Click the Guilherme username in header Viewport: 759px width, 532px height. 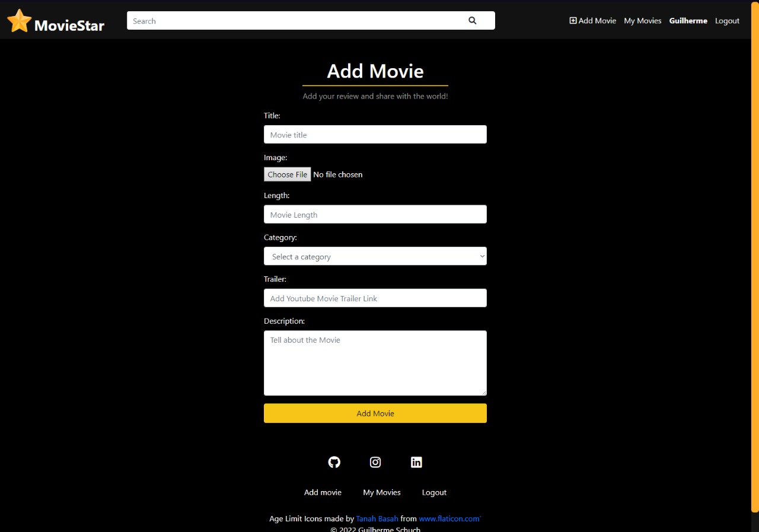point(688,20)
